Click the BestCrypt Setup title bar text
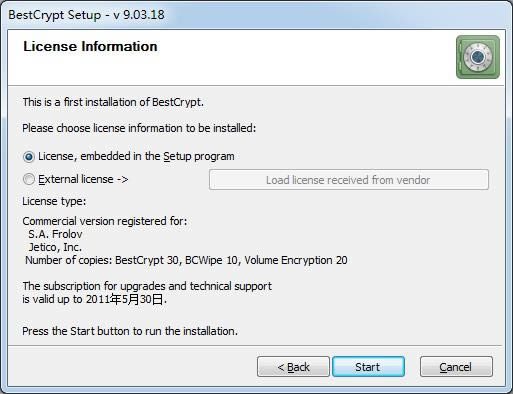This screenshot has height=394, width=513. click(55, 15)
